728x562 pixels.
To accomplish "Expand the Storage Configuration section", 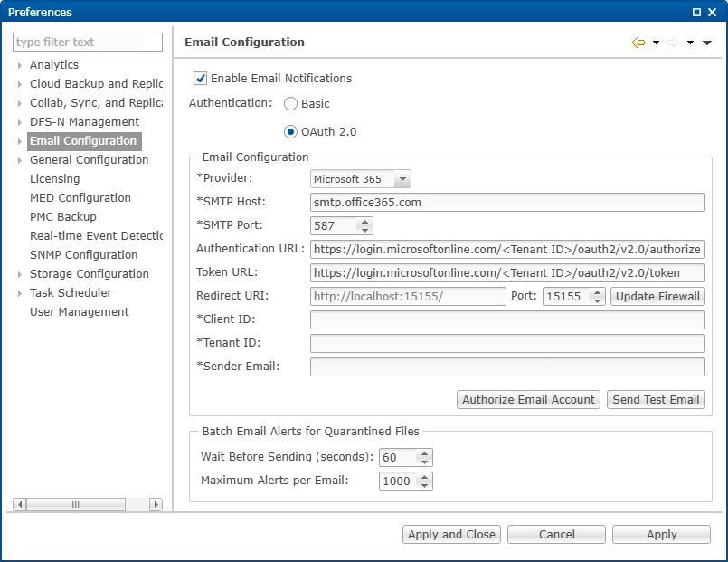I will click(x=20, y=273).
